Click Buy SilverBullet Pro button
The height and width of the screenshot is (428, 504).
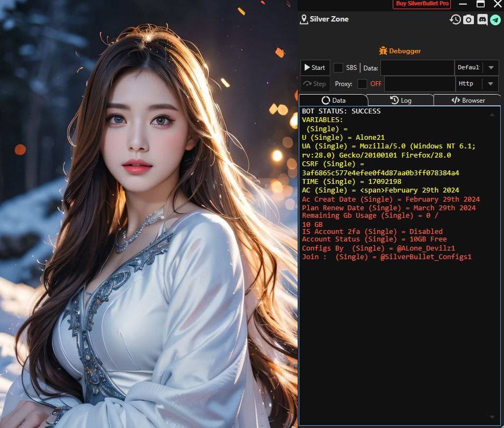click(x=422, y=4)
